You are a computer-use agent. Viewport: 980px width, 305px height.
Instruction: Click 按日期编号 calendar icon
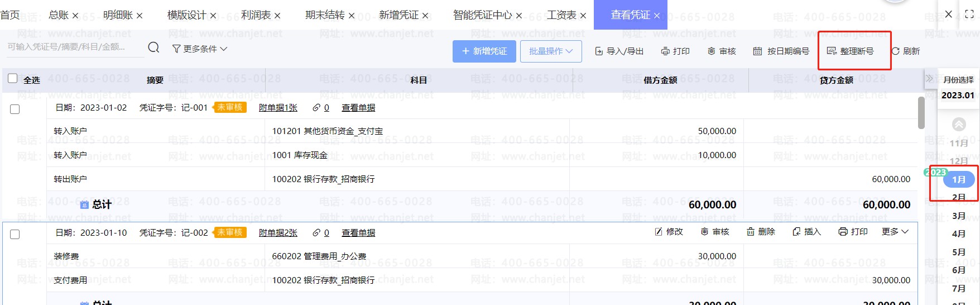pyautogui.click(x=757, y=51)
